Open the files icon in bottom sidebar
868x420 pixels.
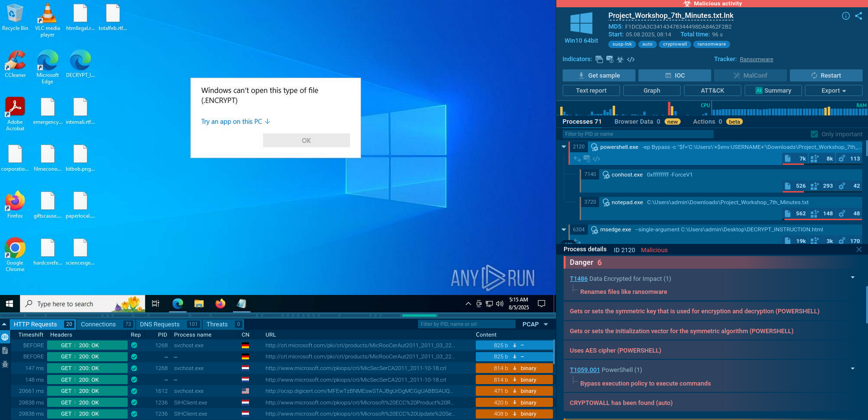(x=5, y=350)
